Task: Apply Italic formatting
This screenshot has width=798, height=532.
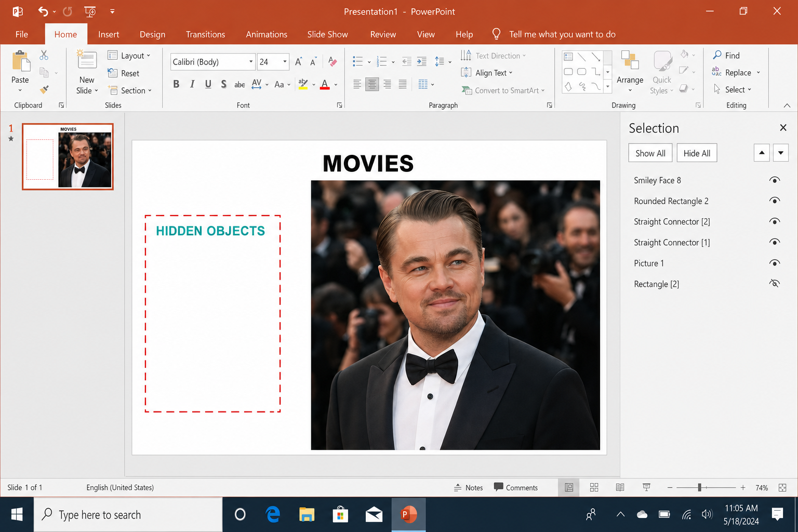Action: pos(192,84)
